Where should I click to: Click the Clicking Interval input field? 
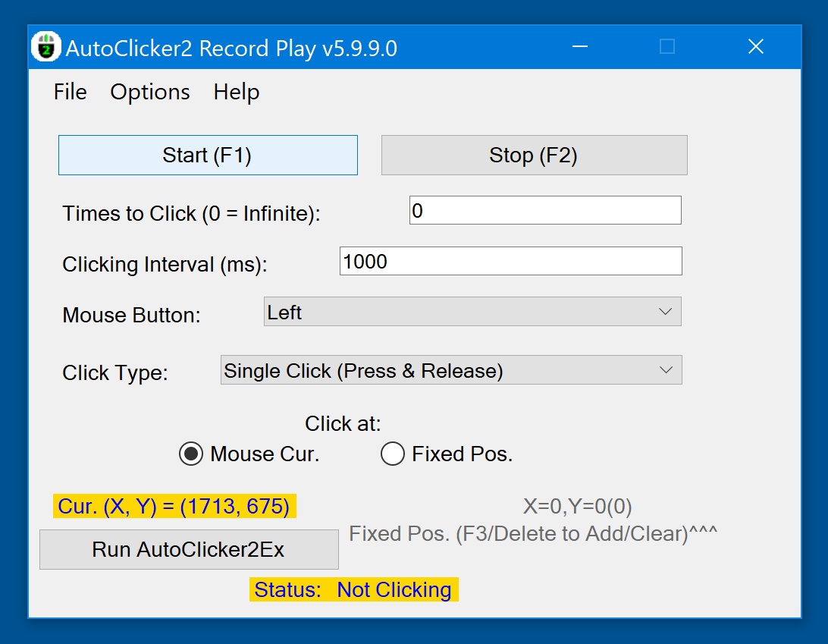(x=510, y=261)
